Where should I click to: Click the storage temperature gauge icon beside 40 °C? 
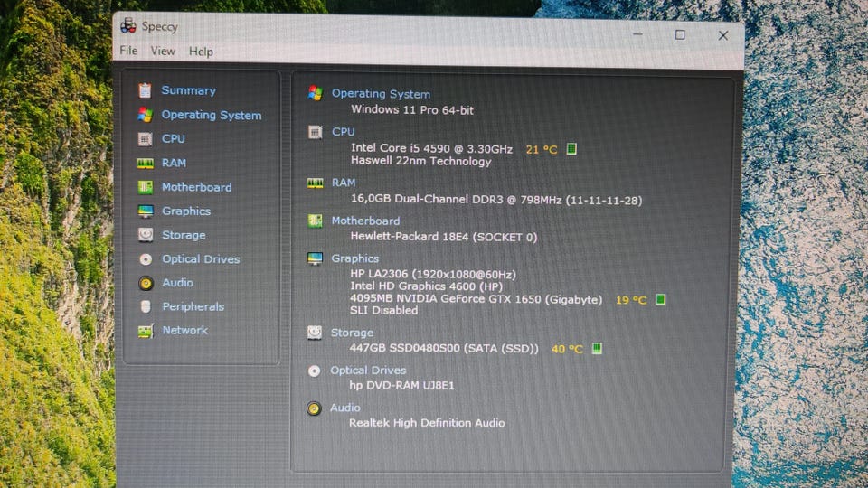point(597,348)
